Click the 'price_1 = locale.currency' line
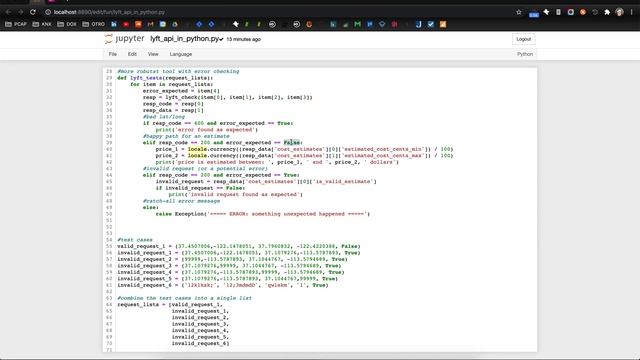 click(304, 149)
